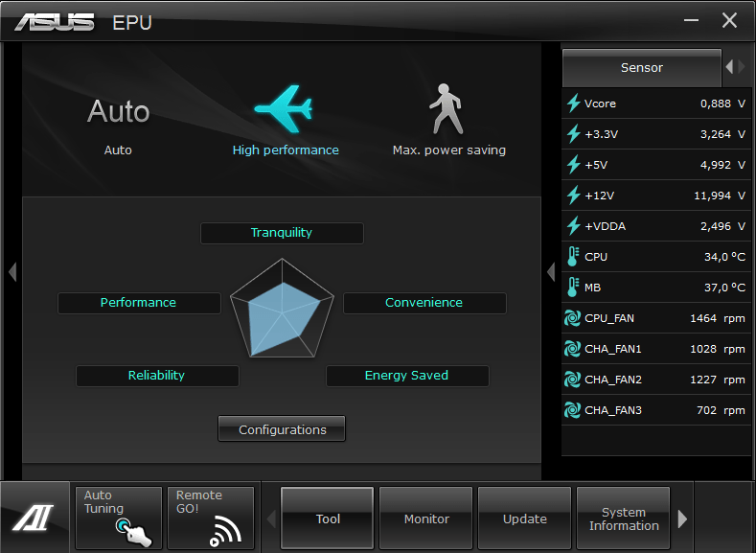Image resolution: width=756 pixels, height=553 pixels.
Task: Open the Tool menu
Action: point(328,518)
